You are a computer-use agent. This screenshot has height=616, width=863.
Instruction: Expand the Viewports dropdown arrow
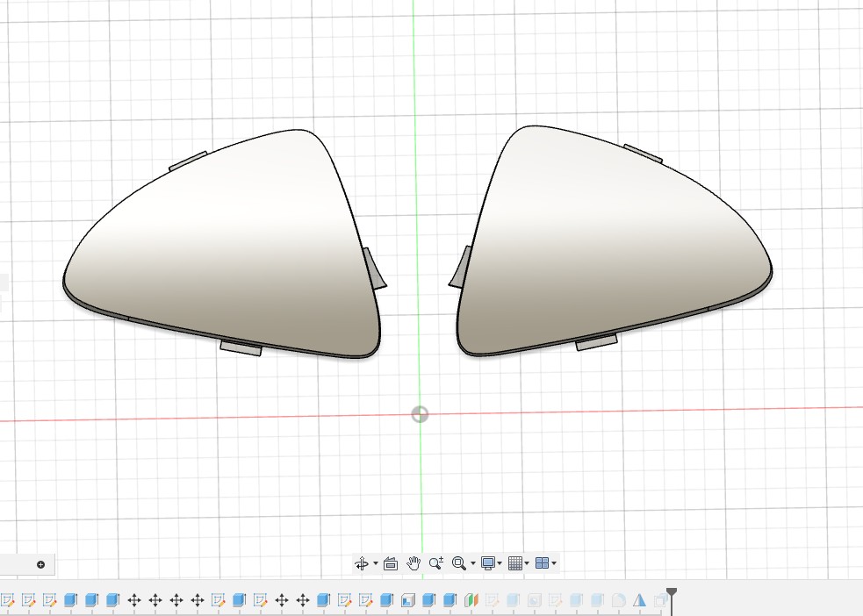[x=554, y=563]
